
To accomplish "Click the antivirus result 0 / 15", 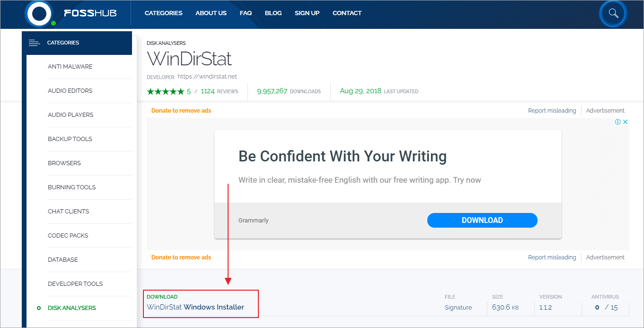I will 606,308.
